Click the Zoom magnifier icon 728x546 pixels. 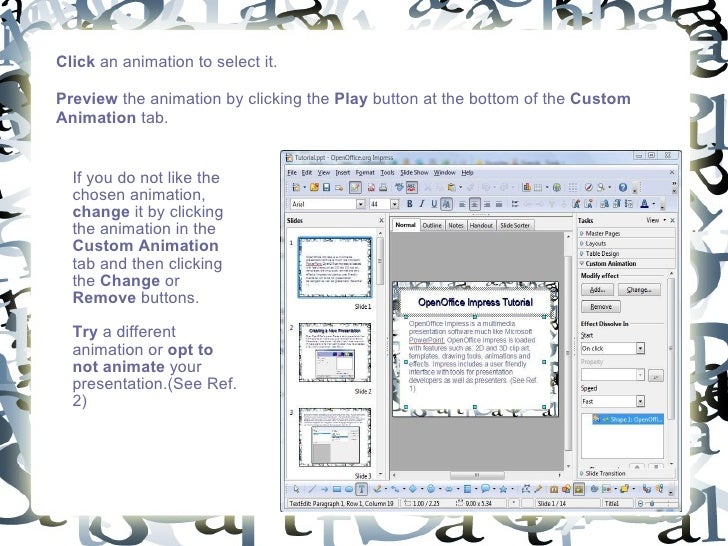(601, 188)
